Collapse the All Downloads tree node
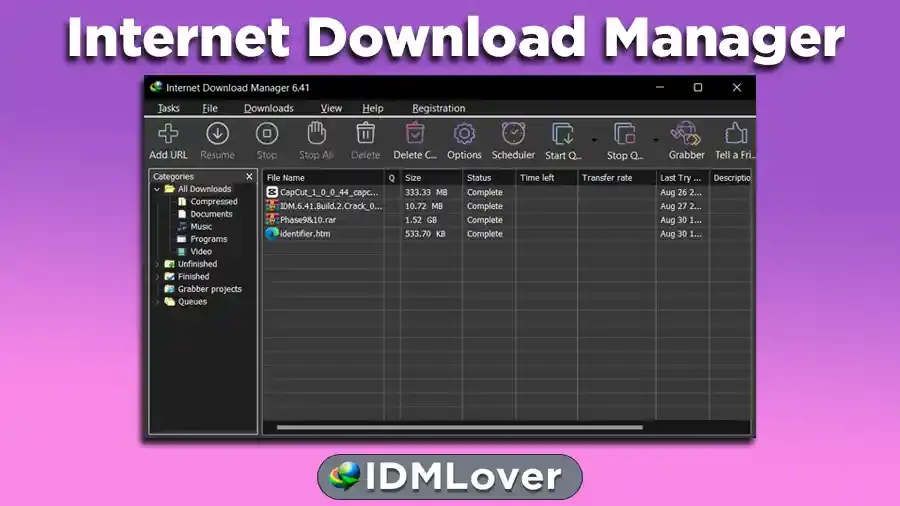This screenshot has height=506, width=900. coord(157,189)
